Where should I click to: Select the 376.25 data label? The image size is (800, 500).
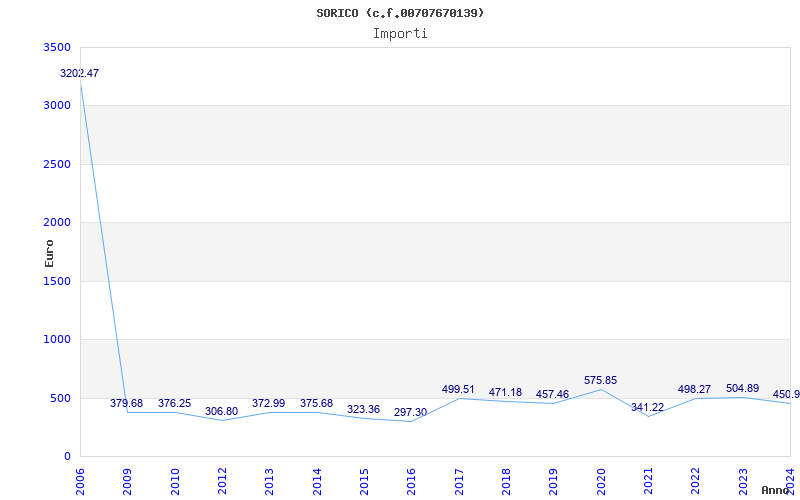point(174,403)
